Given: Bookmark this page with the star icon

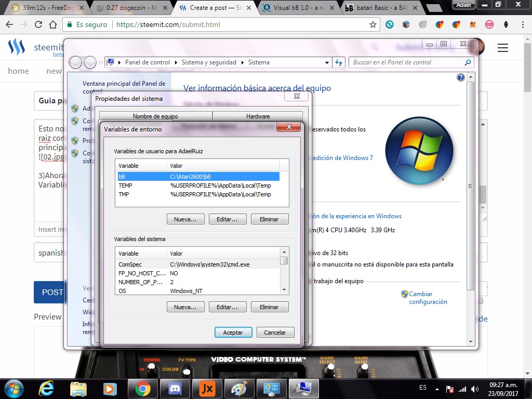Looking at the screenshot, I should point(373,24).
